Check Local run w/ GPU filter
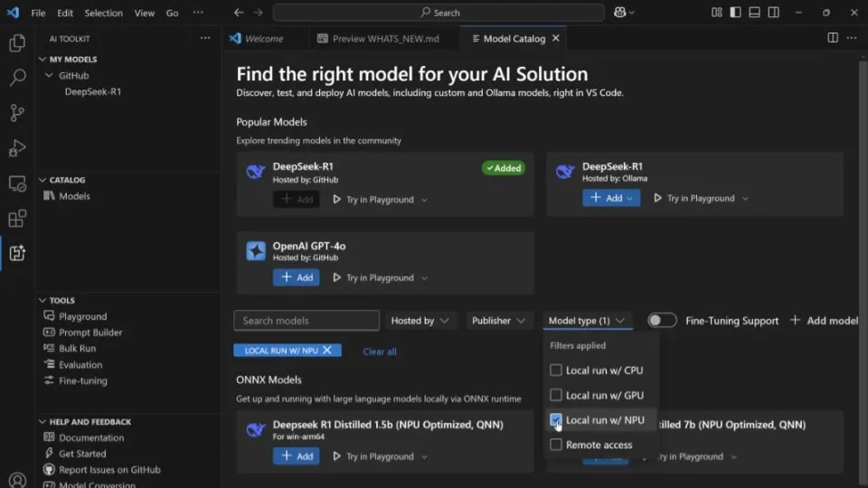The image size is (868, 488). tap(556, 395)
